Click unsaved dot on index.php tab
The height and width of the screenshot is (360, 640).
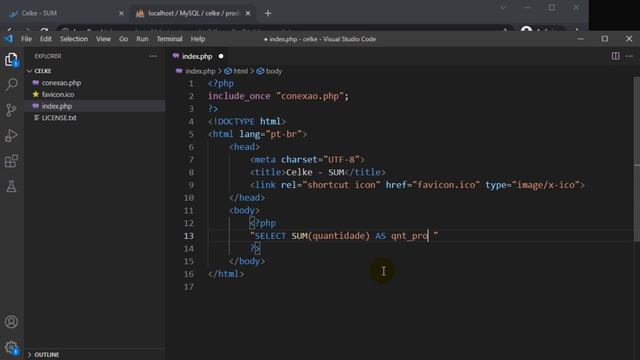221,56
